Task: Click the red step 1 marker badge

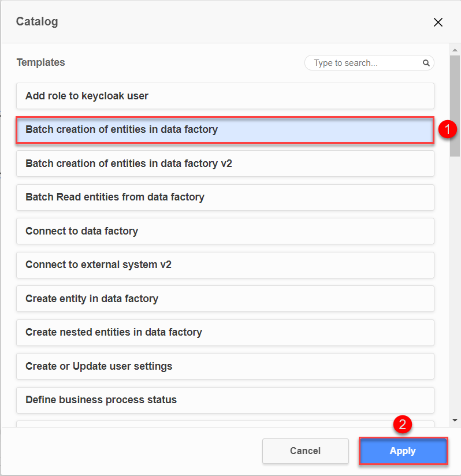Action: [x=447, y=130]
